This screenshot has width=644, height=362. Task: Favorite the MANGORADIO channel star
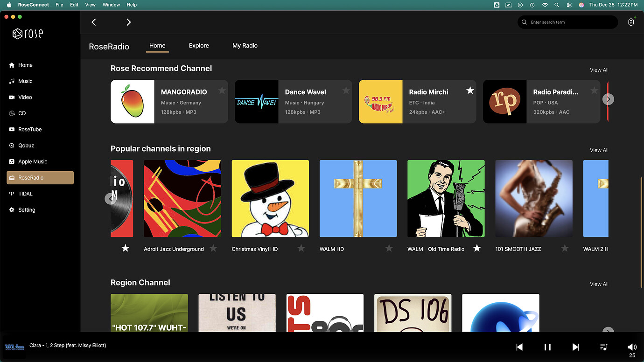[222, 90]
